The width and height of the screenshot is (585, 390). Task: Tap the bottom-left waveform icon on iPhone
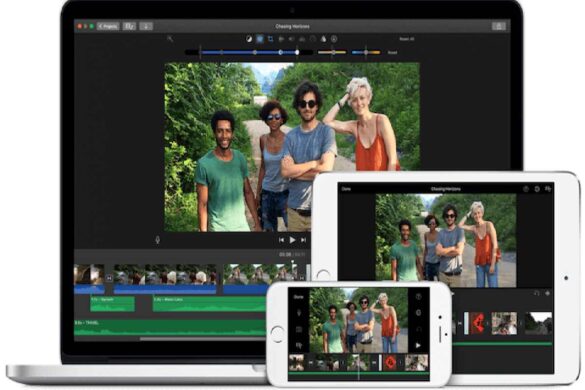click(299, 346)
